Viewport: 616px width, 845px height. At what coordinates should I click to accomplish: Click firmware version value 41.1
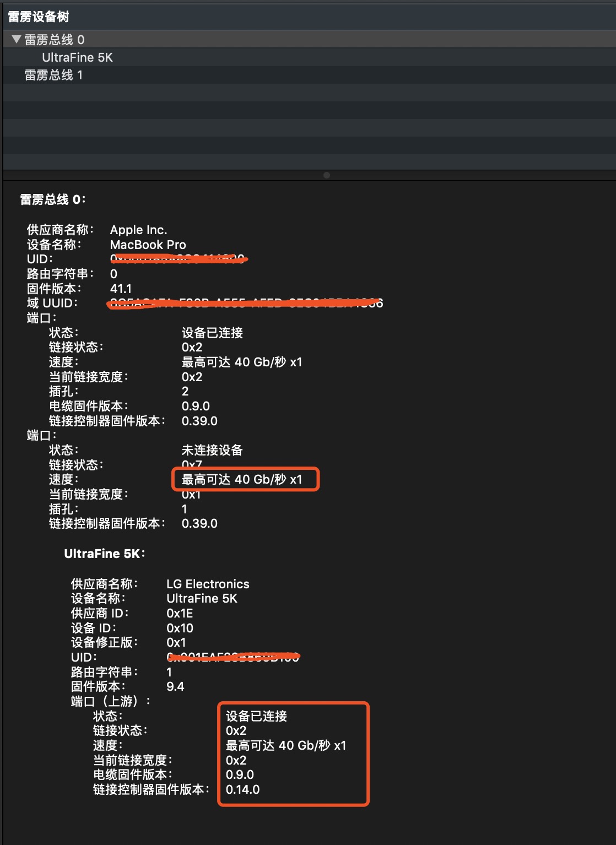click(121, 289)
